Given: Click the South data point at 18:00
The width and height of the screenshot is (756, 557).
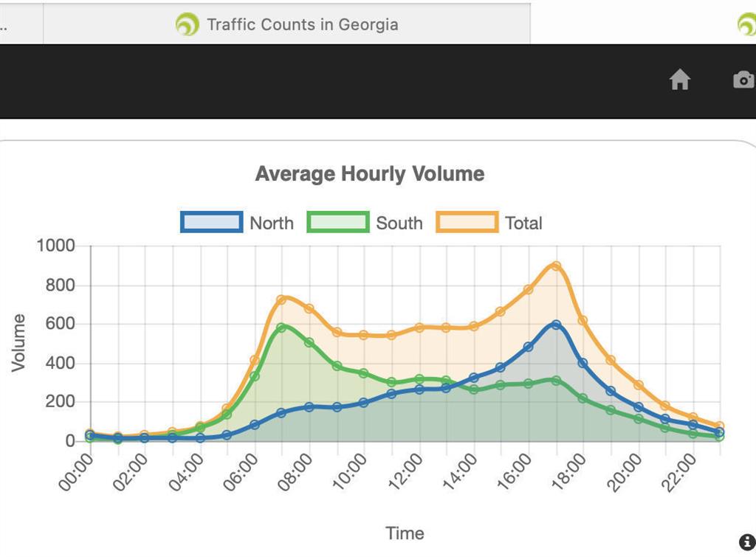Looking at the screenshot, I should point(583,398).
